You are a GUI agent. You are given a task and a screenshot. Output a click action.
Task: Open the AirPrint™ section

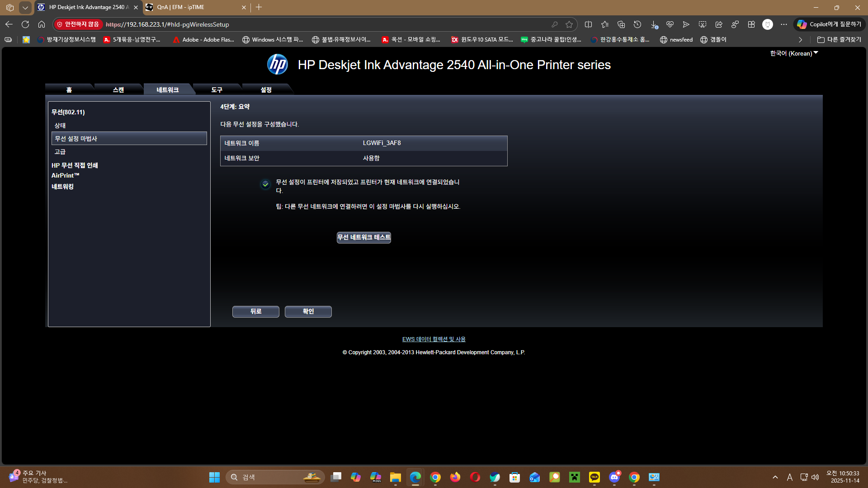65,175
